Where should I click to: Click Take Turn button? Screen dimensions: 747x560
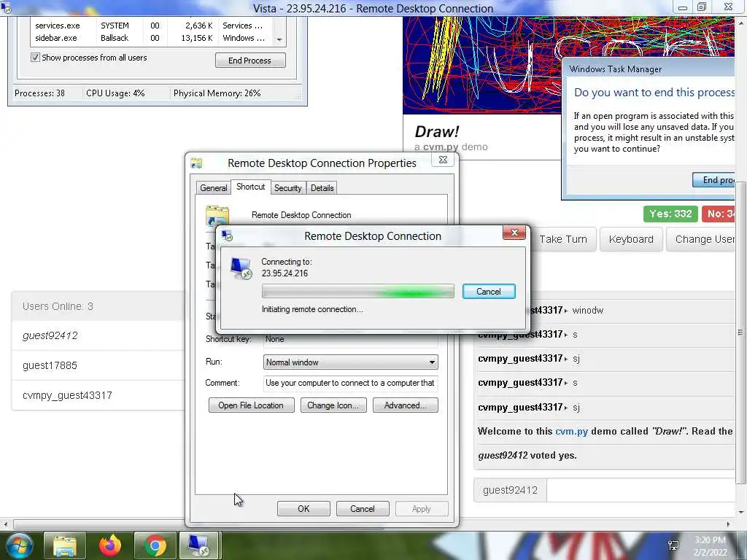[x=562, y=239]
